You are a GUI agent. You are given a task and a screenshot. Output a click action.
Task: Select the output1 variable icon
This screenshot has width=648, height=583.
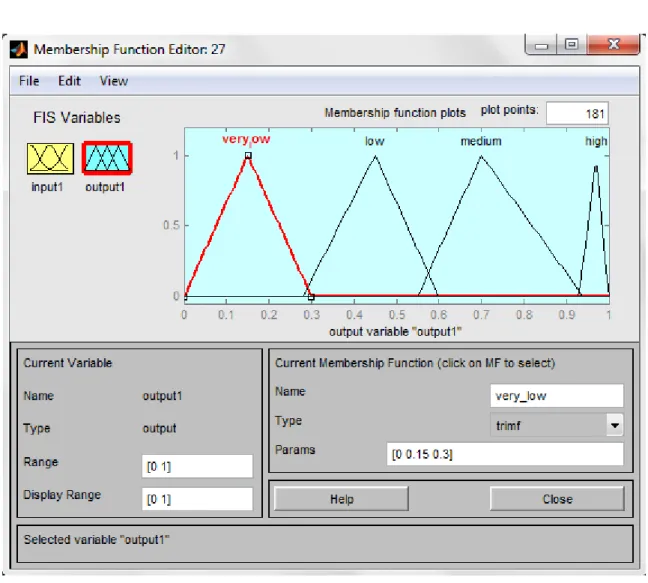point(107,158)
